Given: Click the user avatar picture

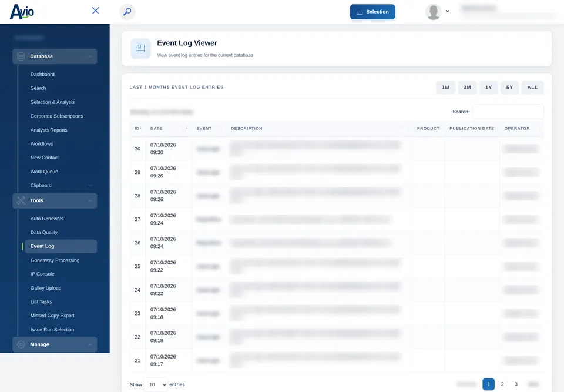Looking at the screenshot, I should coord(434,12).
